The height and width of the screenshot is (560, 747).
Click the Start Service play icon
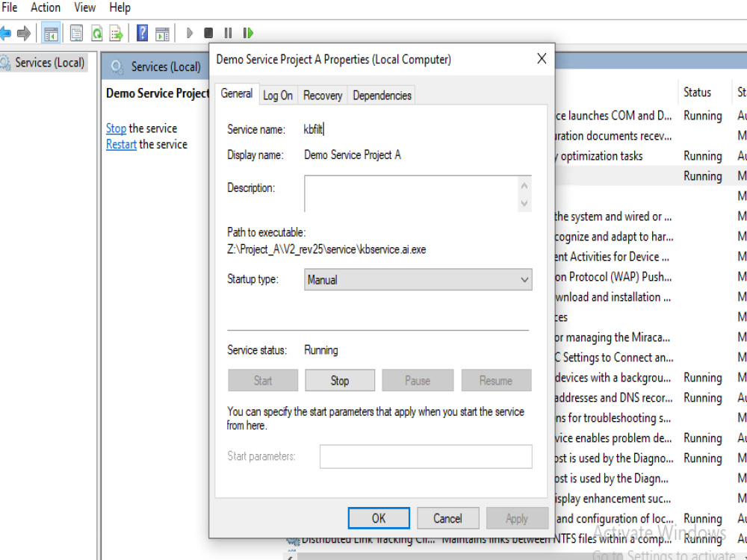tap(190, 33)
